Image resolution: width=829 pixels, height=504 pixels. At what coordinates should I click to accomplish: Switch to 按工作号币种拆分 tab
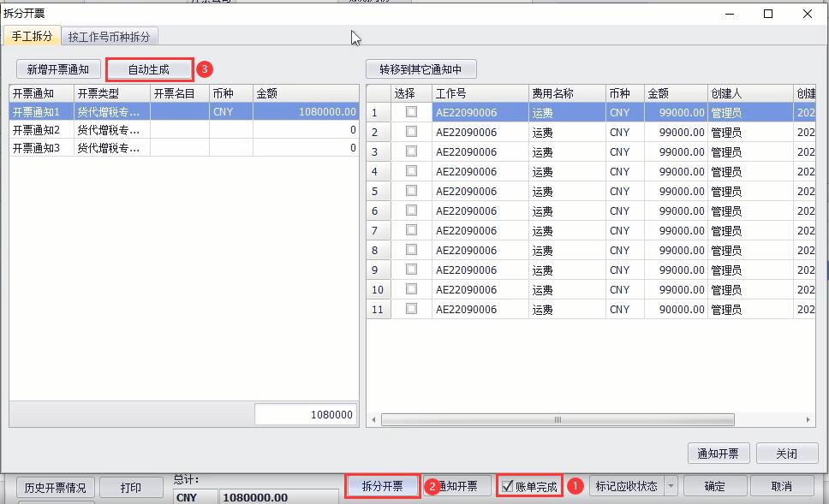(x=109, y=37)
